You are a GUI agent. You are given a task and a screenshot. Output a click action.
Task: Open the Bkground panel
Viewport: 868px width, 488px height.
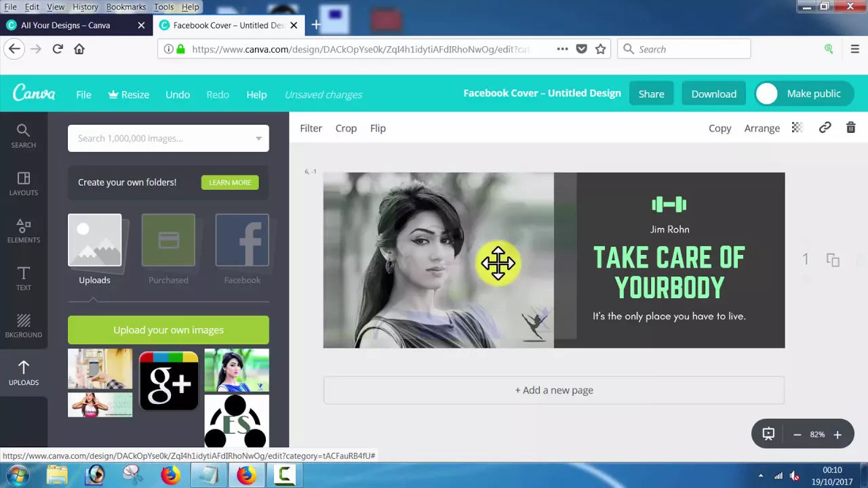coord(24,325)
